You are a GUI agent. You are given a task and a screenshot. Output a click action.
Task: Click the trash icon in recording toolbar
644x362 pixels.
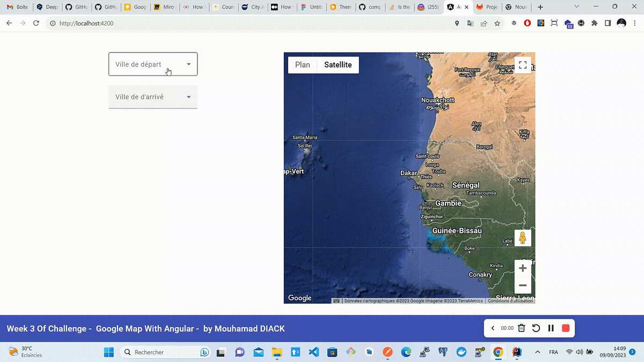point(521,328)
